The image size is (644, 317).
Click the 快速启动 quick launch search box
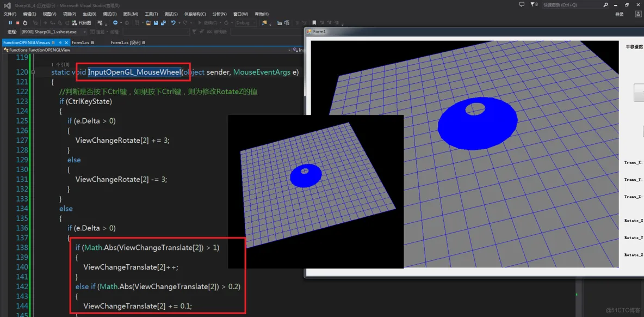[571, 5]
